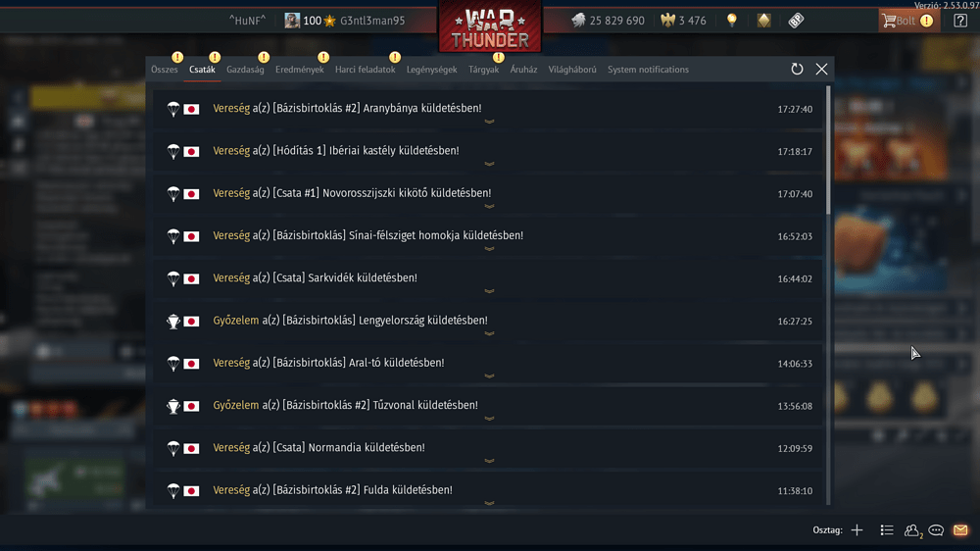Screen dimensions: 980x551
Task: Open the Bolt shop cart
Action: pyautogui.click(x=908, y=20)
